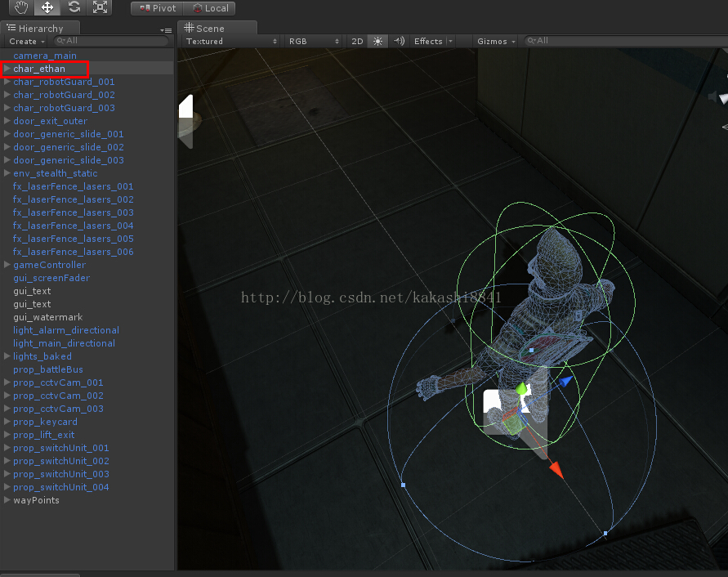Screen dimensions: 728x577
Task: Open the Hierarchy Create dropdown
Action: (26, 42)
